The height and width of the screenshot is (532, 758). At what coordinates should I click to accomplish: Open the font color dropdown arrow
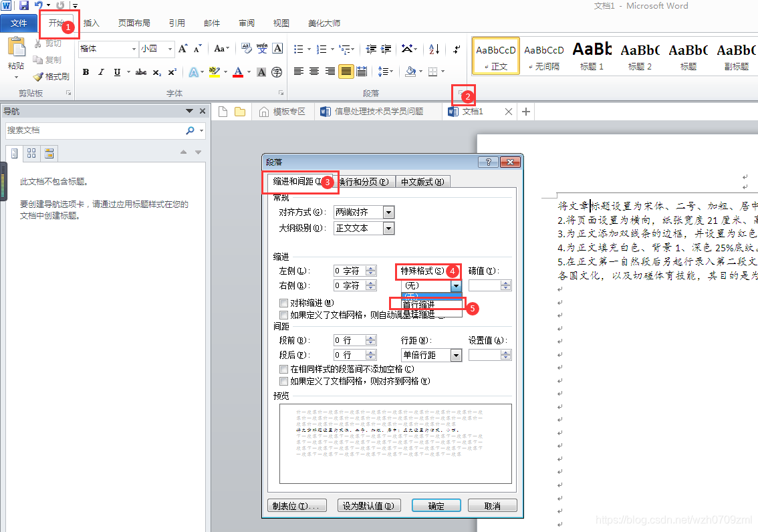249,72
